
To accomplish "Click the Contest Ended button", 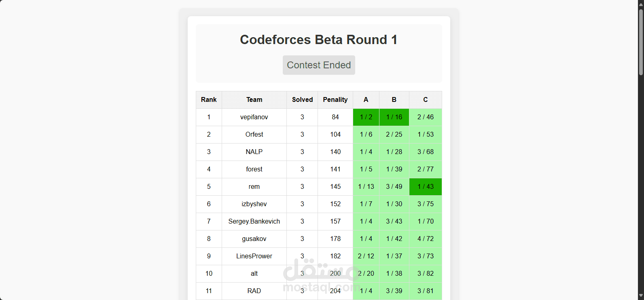I will pos(318,65).
